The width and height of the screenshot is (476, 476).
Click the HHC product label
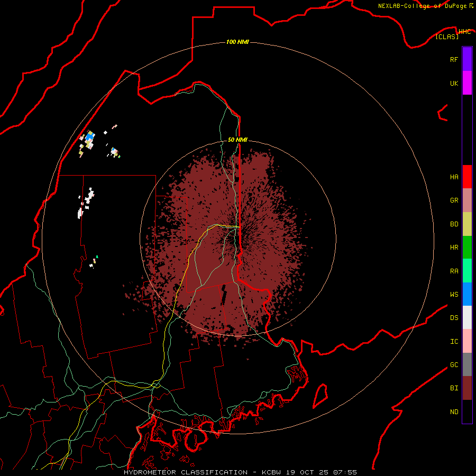pos(464,32)
